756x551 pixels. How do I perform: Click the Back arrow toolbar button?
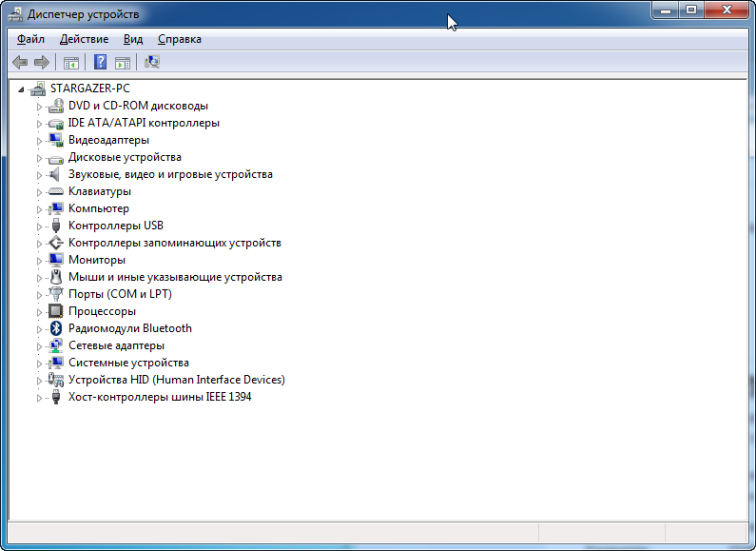click(x=19, y=63)
